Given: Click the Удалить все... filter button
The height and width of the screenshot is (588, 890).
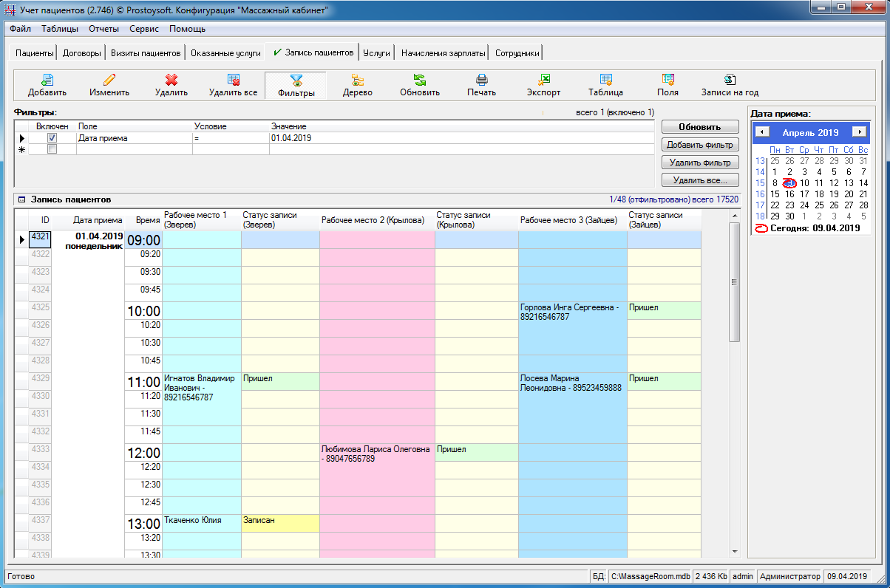Looking at the screenshot, I should [699, 180].
